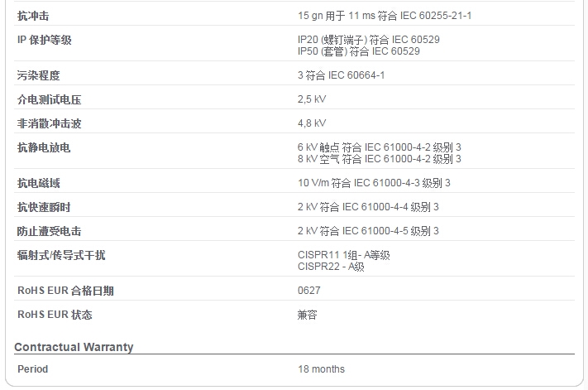
Task: Select the 污染程度 label
Action: [38, 75]
